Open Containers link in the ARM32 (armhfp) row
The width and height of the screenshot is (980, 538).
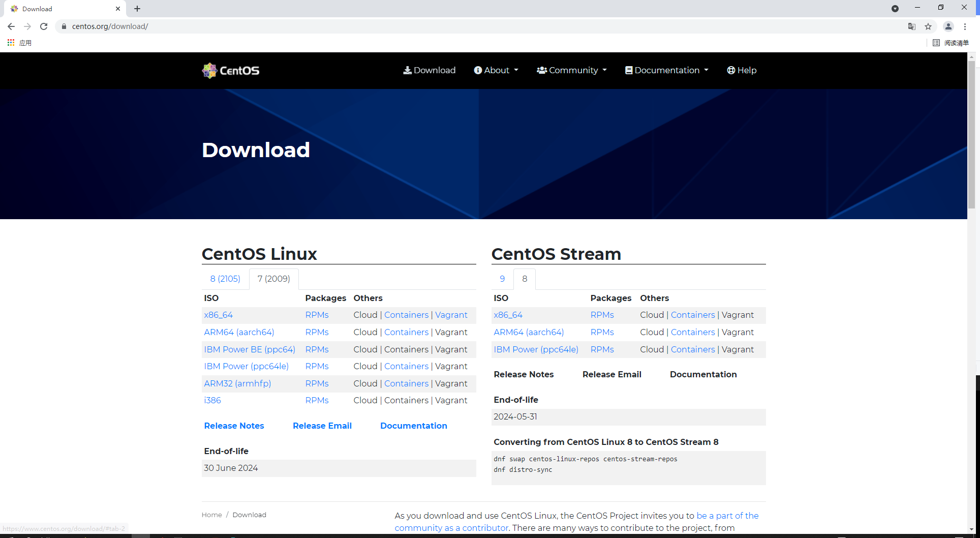406,383
